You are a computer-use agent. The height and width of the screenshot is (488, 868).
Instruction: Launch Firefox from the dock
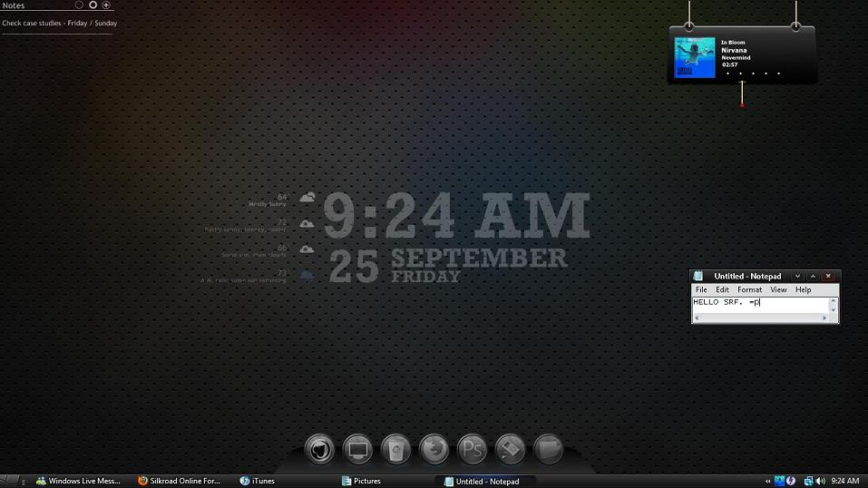pyautogui.click(x=434, y=448)
